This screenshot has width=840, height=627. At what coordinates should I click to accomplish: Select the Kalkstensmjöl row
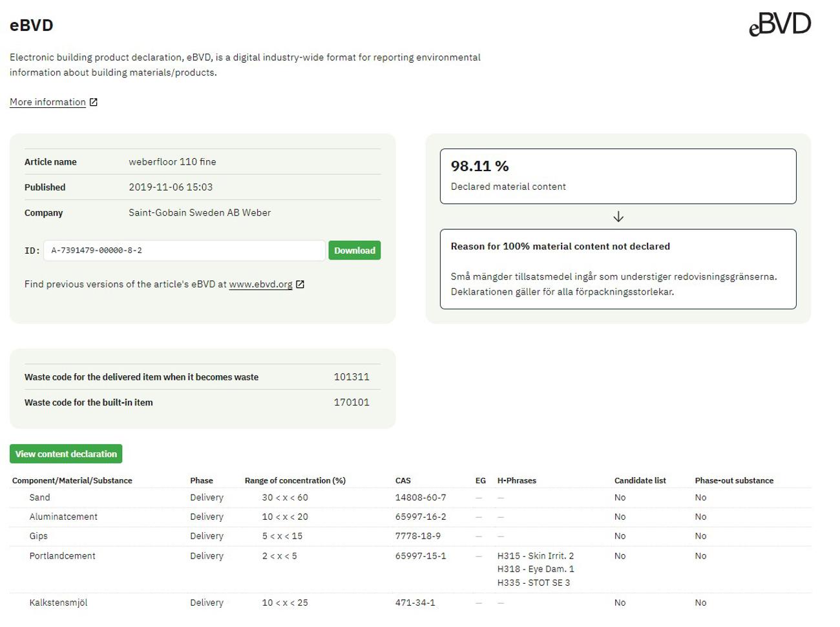click(58, 602)
